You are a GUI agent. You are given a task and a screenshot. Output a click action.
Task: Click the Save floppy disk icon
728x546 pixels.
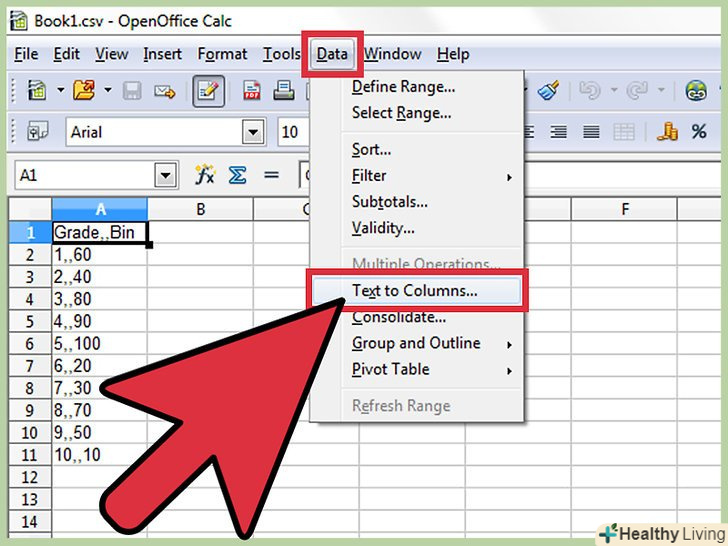click(x=132, y=91)
